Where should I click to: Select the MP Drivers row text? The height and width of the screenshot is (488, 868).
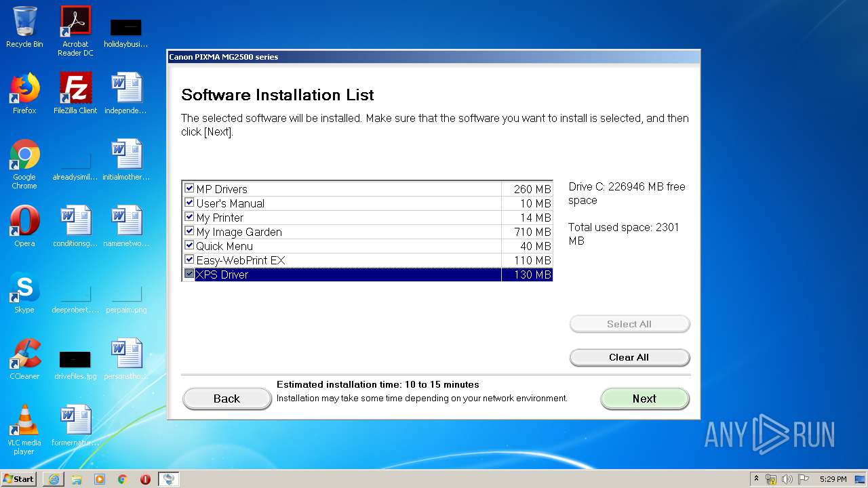pos(222,189)
